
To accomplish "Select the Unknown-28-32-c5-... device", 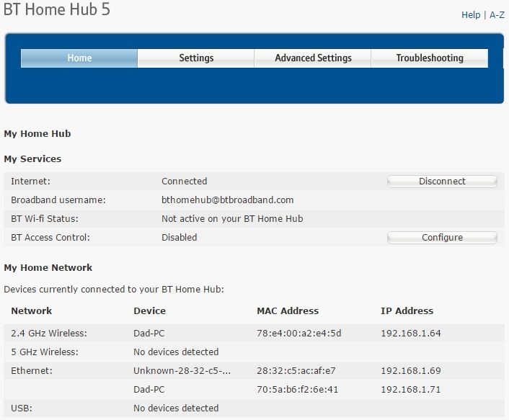I will pos(182,371).
